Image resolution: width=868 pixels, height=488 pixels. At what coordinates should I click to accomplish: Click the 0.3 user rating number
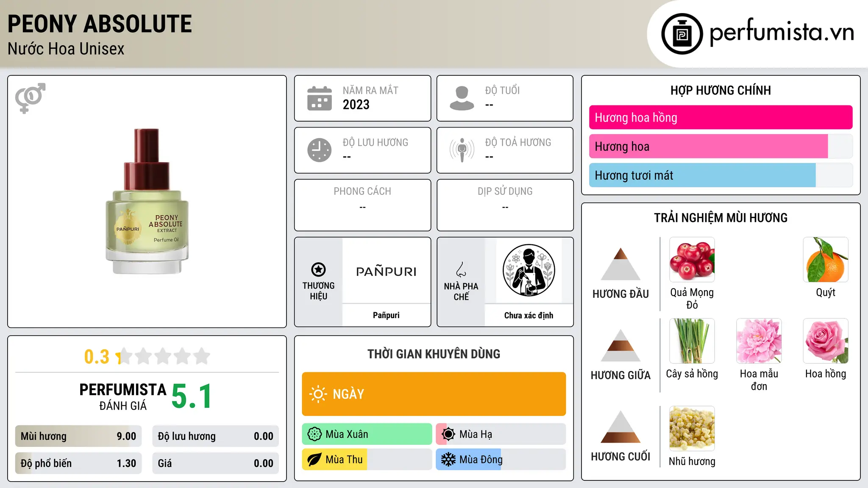coord(97,357)
